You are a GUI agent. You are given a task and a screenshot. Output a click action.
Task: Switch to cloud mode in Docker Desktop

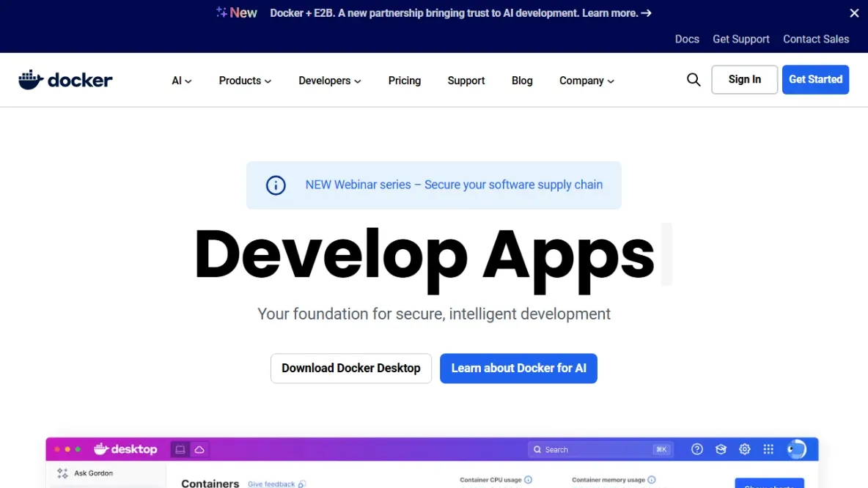(x=199, y=448)
